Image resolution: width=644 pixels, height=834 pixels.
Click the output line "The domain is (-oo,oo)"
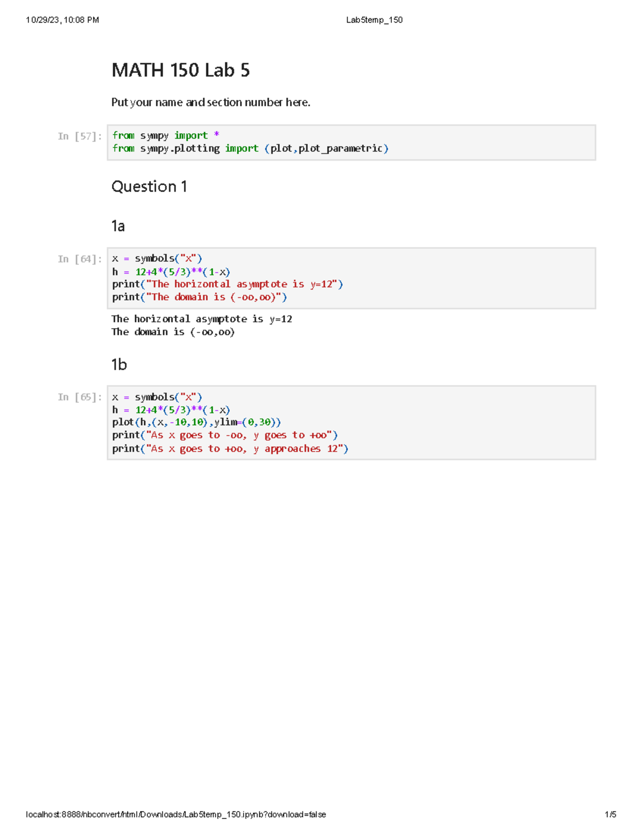173,332
